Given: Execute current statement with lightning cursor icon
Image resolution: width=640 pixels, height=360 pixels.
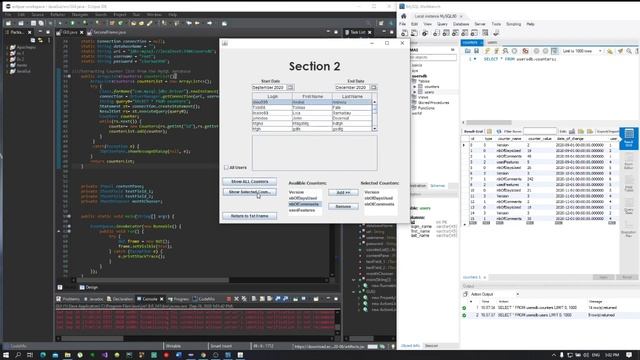Looking at the screenshot, I should pyautogui.click(x=496, y=51).
